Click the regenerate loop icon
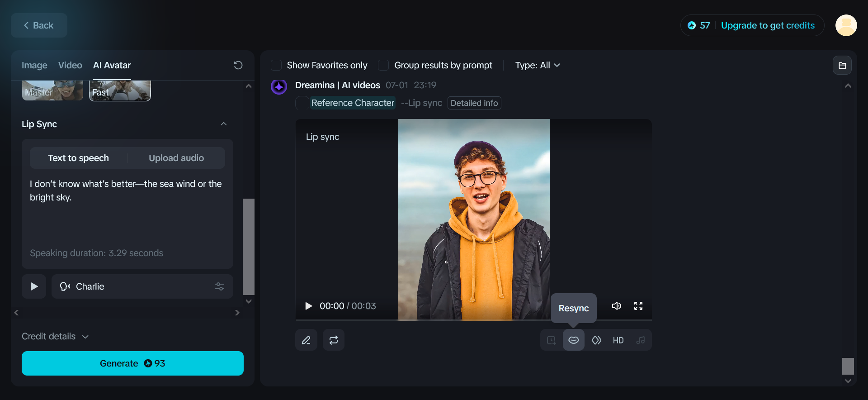This screenshot has width=868, height=400. 334,340
